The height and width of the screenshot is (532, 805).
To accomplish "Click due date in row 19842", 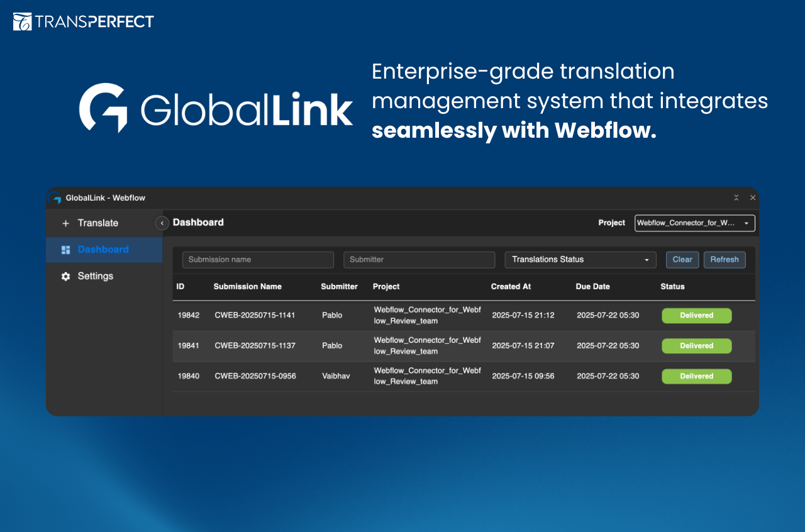I will click(x=608, y=316).
